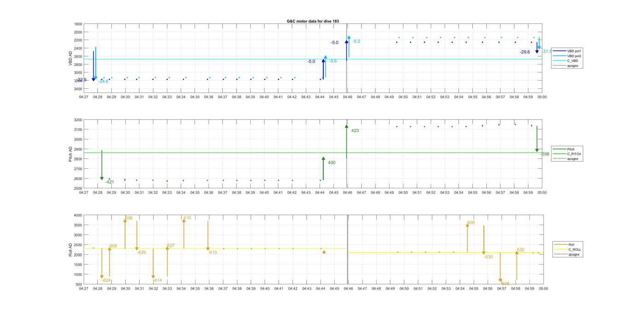Screen dimensions: 644x319
Task: Click the '400' pitch data label
Action: pyautogui.click(x=332, y=162)
